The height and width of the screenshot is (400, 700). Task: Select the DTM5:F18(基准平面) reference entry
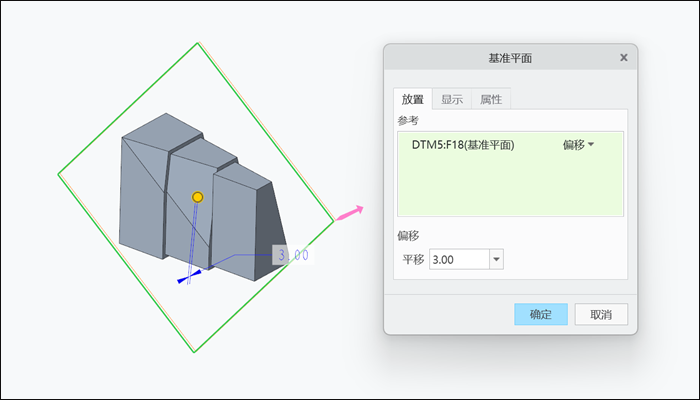pyautogui.click(x=463, y=145)
